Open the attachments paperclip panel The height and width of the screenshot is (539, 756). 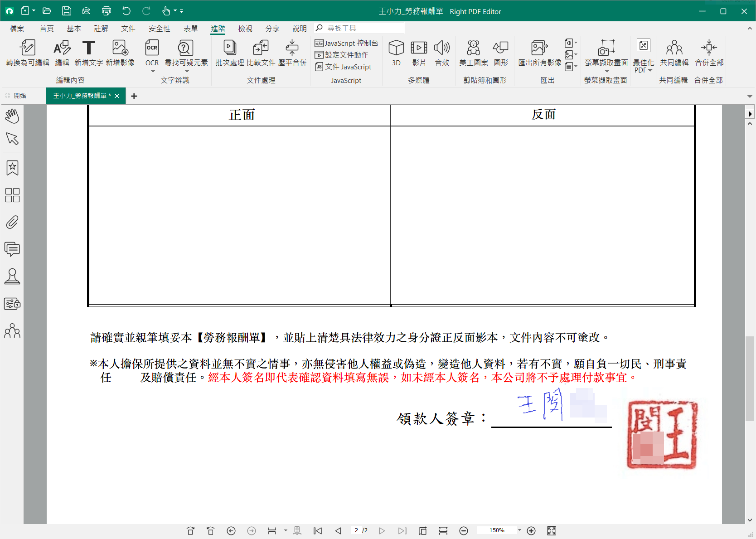[12, 222]
